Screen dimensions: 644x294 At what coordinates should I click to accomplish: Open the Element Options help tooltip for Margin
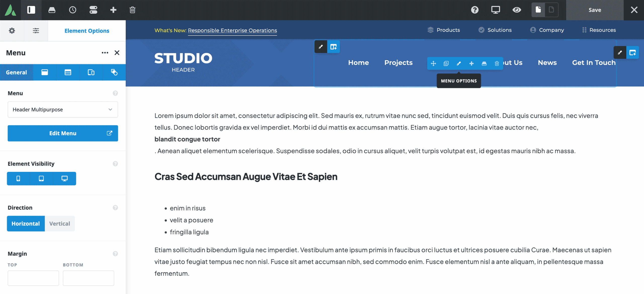(115, 253)
